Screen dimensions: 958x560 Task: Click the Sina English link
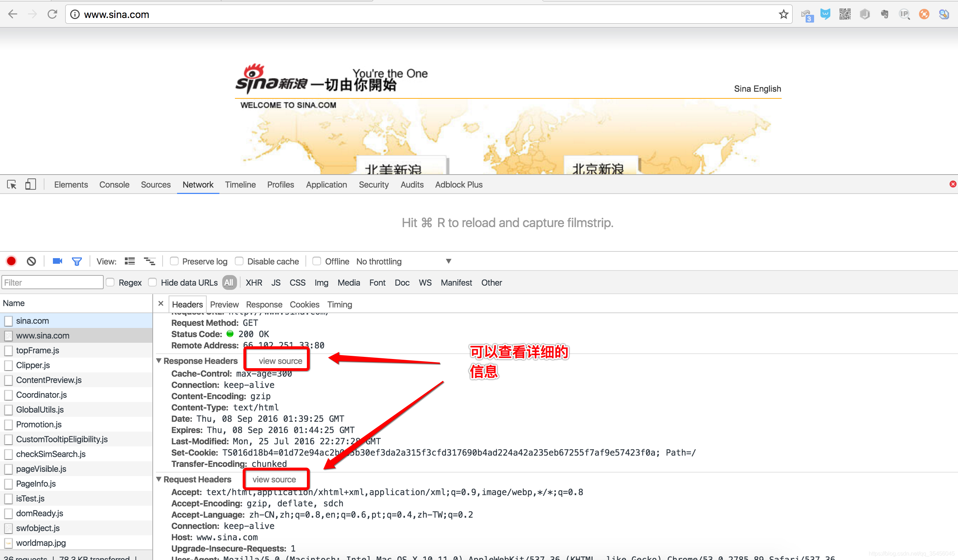click(757, 89)
